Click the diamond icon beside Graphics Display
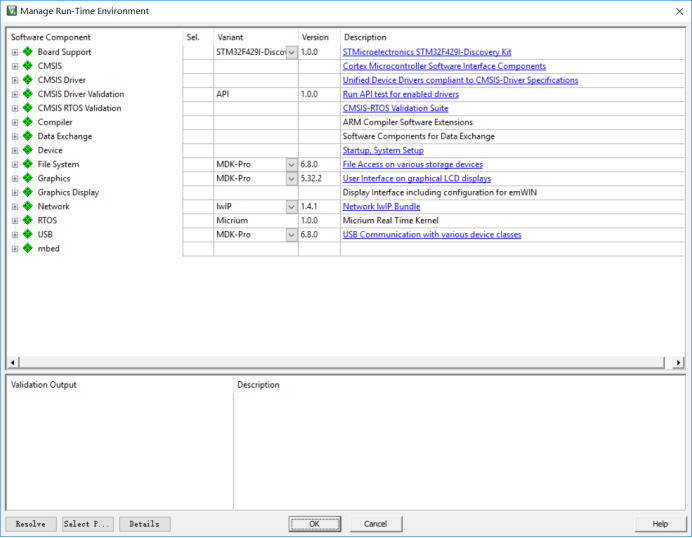 pos(28,192)
